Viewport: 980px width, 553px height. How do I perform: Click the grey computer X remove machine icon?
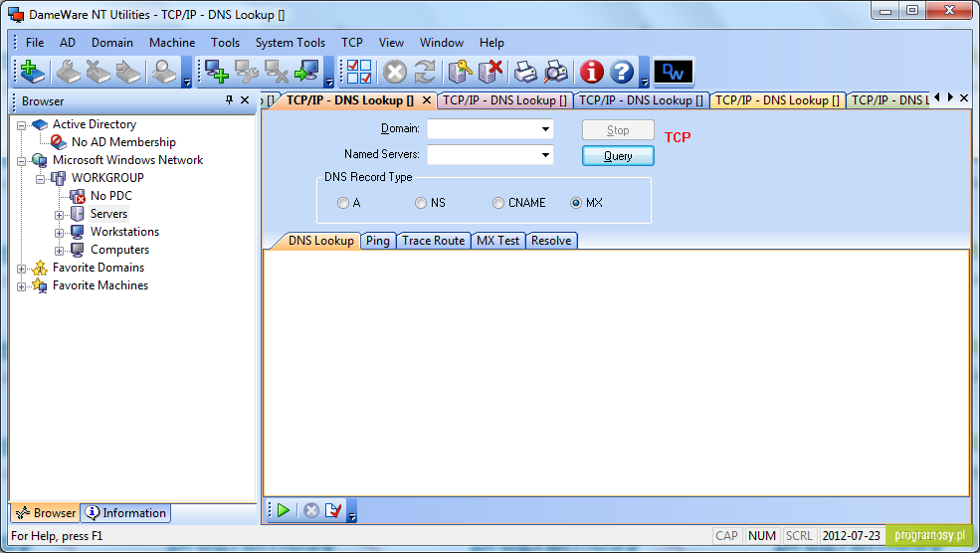pyautogui.click(x=277, y=72)
